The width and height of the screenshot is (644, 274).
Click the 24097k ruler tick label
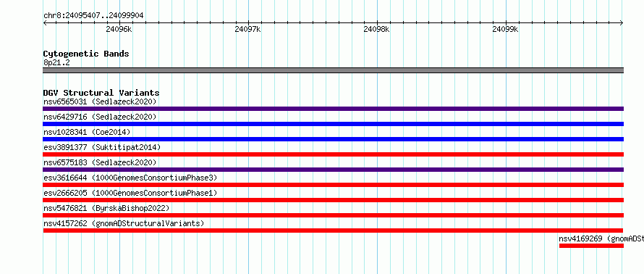point(247,29)
